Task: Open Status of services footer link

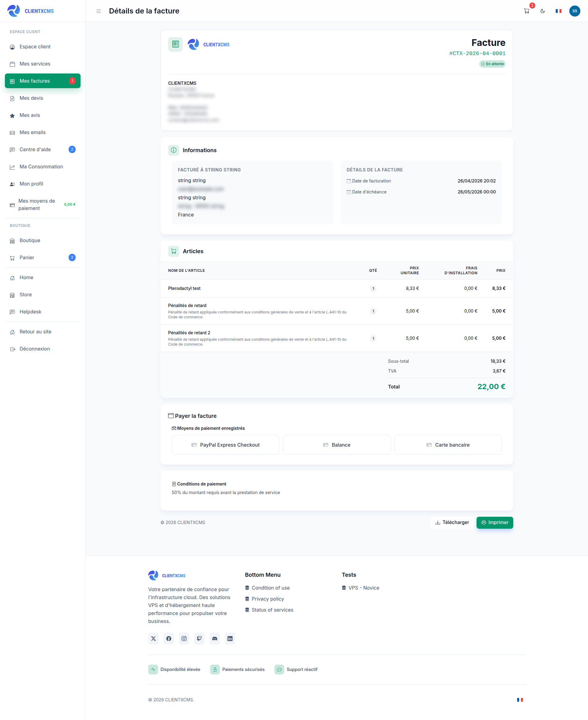Action: point(269,610)
